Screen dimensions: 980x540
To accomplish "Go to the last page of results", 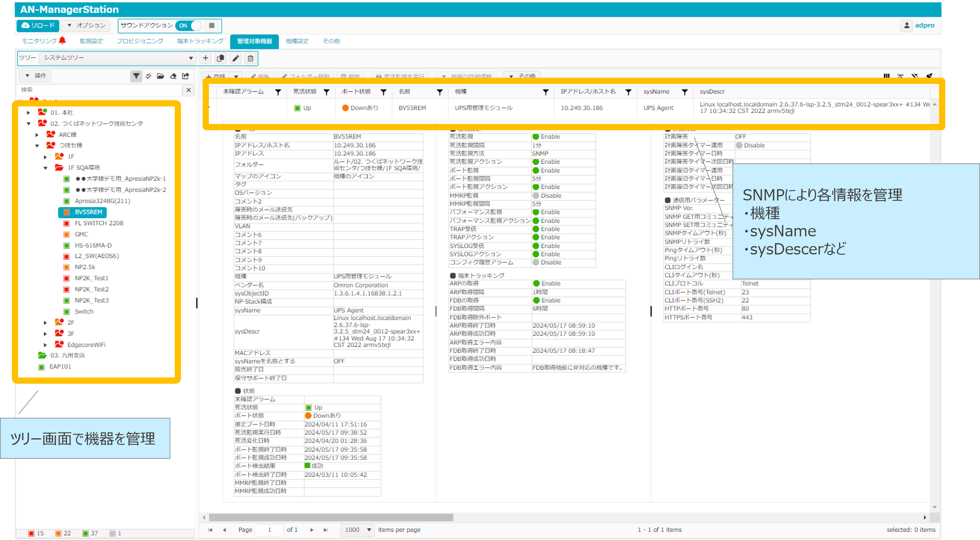I will [x=326, y=530].
